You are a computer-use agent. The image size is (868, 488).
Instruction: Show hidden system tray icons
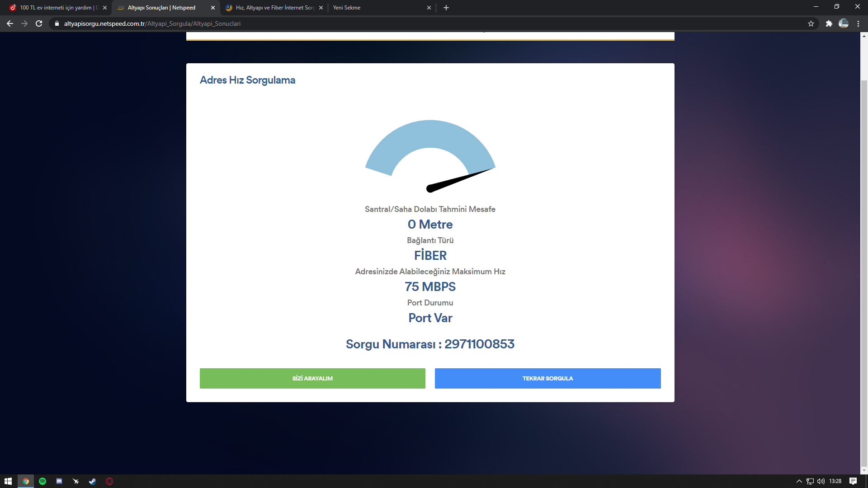pos(799,481)
